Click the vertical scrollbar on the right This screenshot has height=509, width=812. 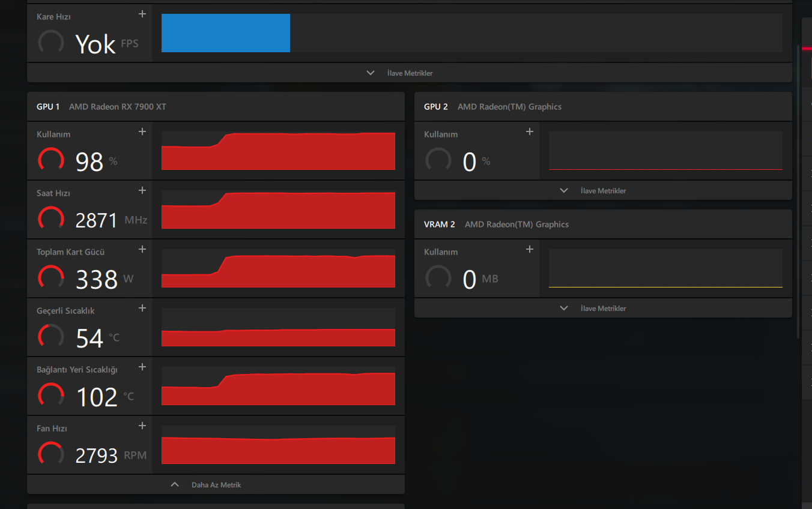tap(798, 180)
